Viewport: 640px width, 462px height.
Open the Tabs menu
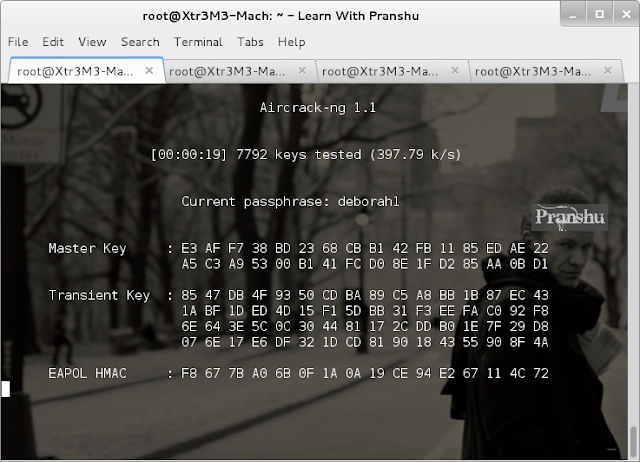tap(250, 42)
